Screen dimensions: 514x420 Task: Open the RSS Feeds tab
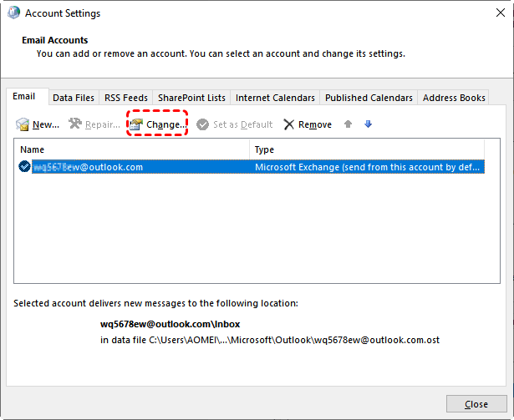(x=125, y=98)
